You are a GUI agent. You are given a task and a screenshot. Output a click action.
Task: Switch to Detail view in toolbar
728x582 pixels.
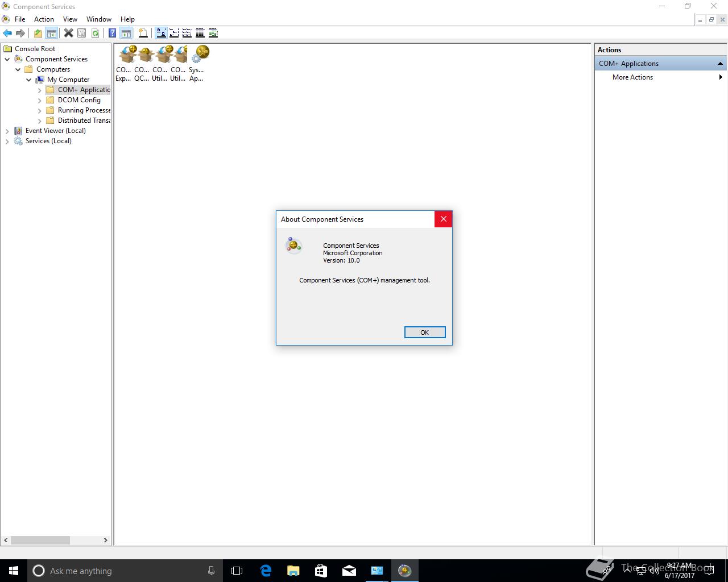(200, 33)
